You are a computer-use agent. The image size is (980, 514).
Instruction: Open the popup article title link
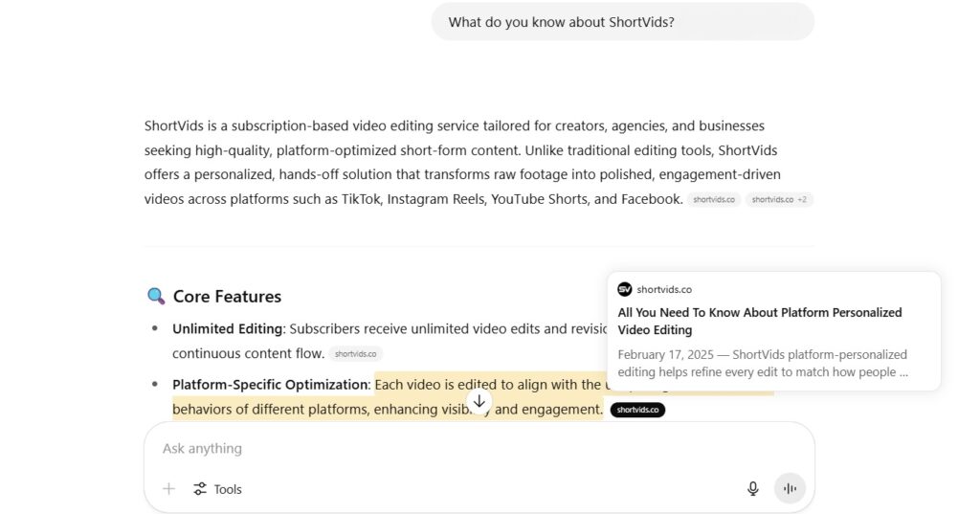coord(759,321)
